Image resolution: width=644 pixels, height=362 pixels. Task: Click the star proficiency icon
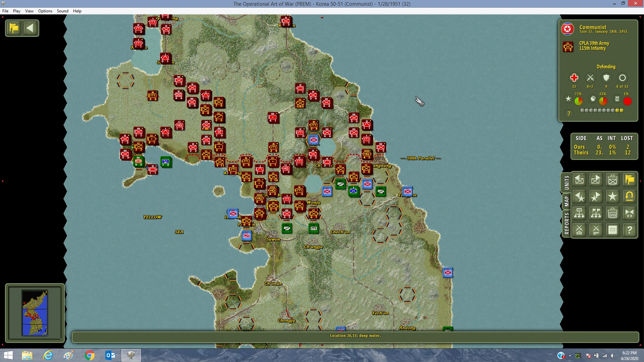[x=568, y=99]
